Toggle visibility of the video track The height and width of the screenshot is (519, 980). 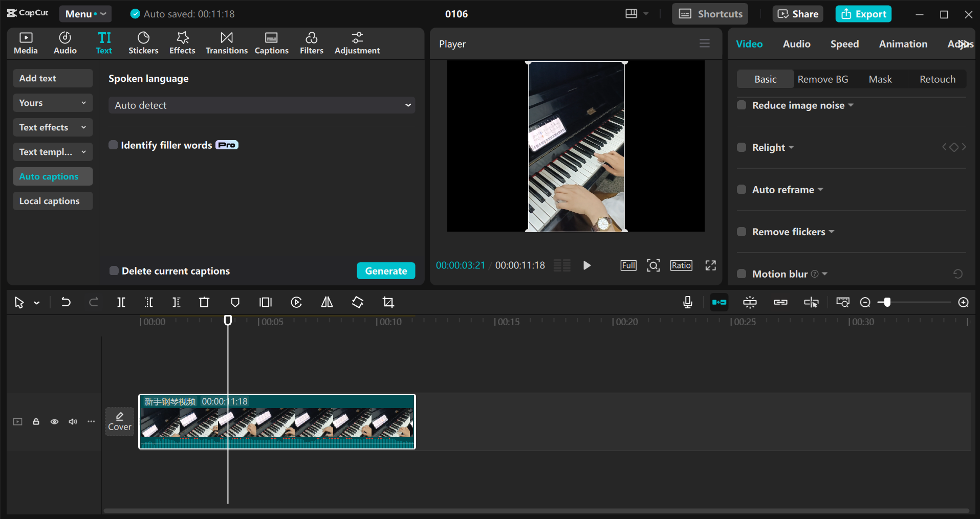pos(54,421)
